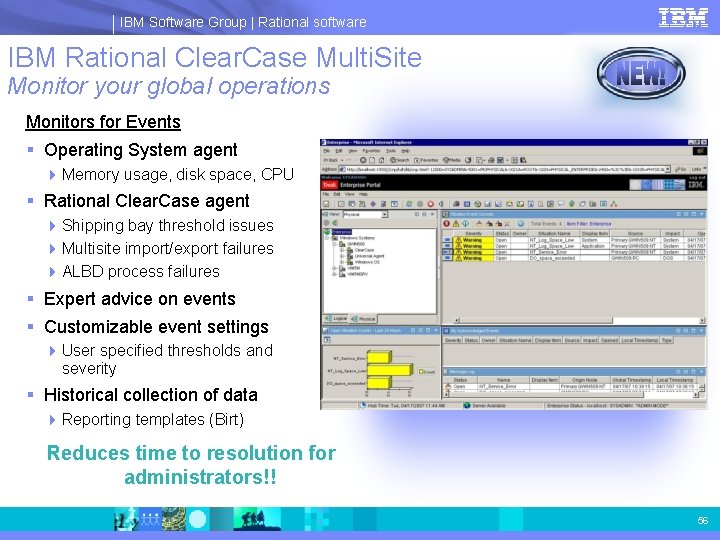This screenshot has width=720, height=540.
Task: Open the File menu of Tivoli Enterprise Portal
Action: tap(326, 194)
